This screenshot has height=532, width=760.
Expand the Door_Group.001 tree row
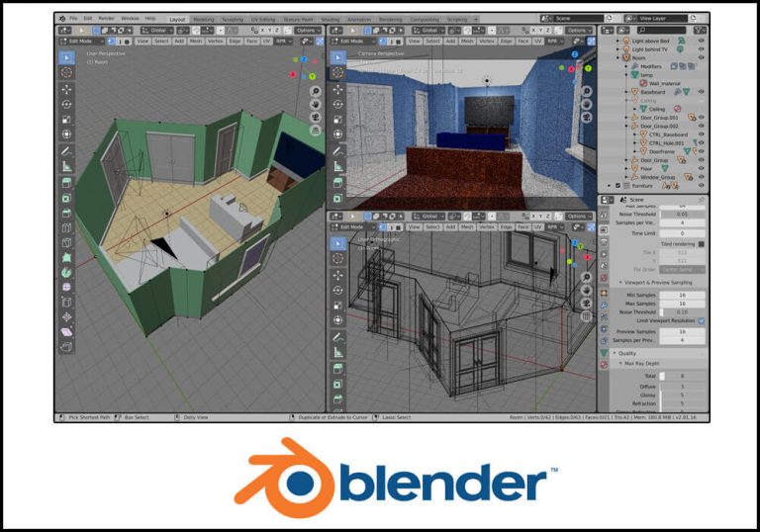coord(626,118)
